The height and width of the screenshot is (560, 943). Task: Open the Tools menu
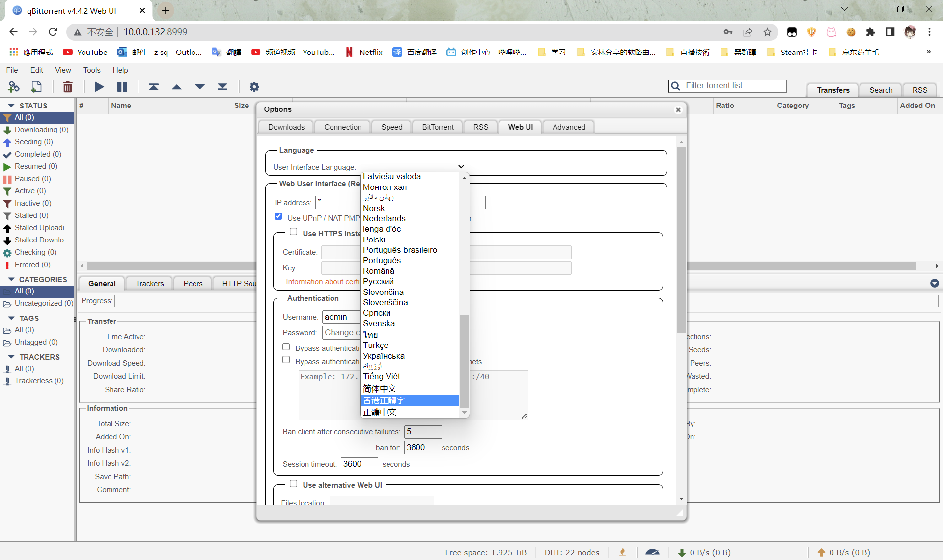[x=91, y=70]
